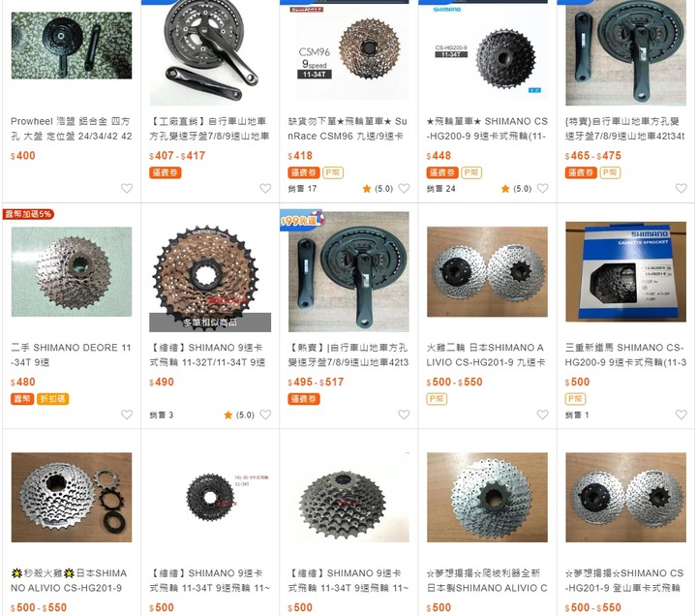Favorite the $495-$517 crankset listing
Viewport: 697px width, 616px height.
[404, 415]
